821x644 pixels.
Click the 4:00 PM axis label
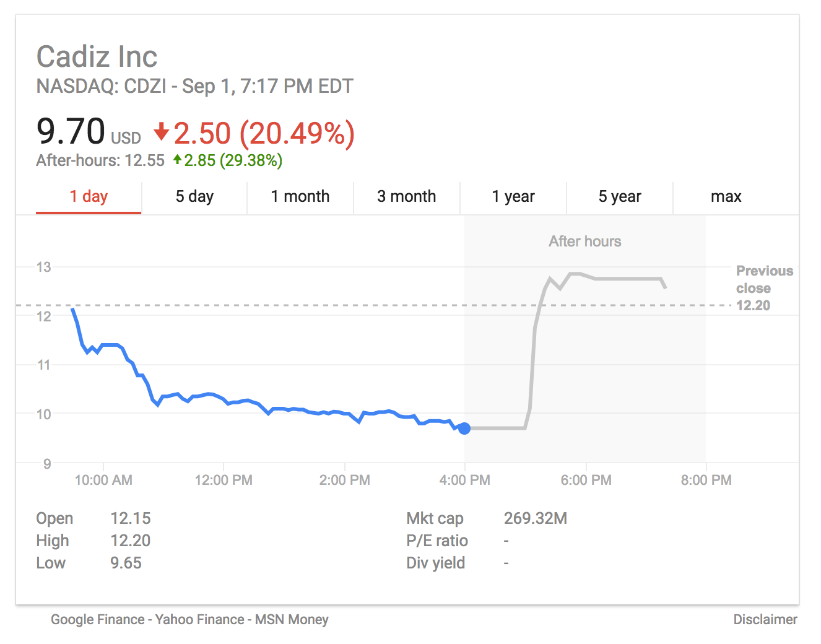(465, 480)
